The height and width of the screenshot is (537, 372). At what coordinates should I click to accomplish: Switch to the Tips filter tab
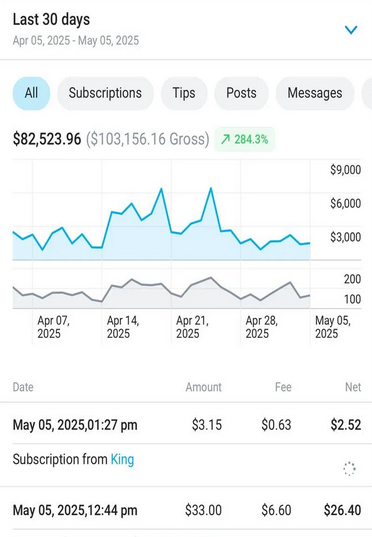point(184,93)
